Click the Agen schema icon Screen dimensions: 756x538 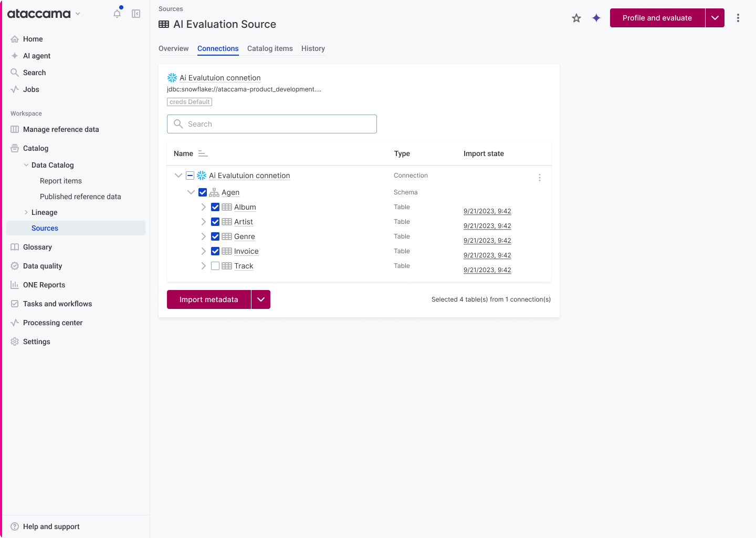214,192
